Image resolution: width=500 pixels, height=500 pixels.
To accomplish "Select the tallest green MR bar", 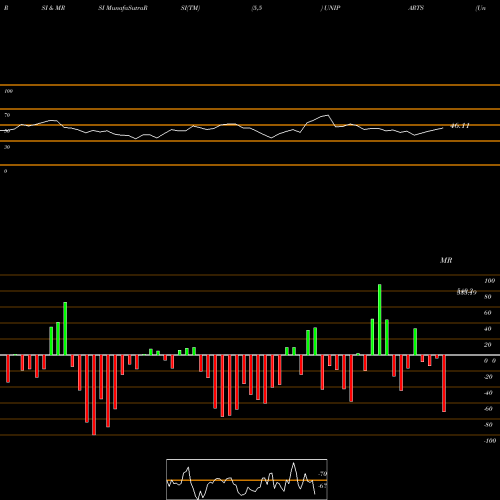I will [x=380, y=320].
